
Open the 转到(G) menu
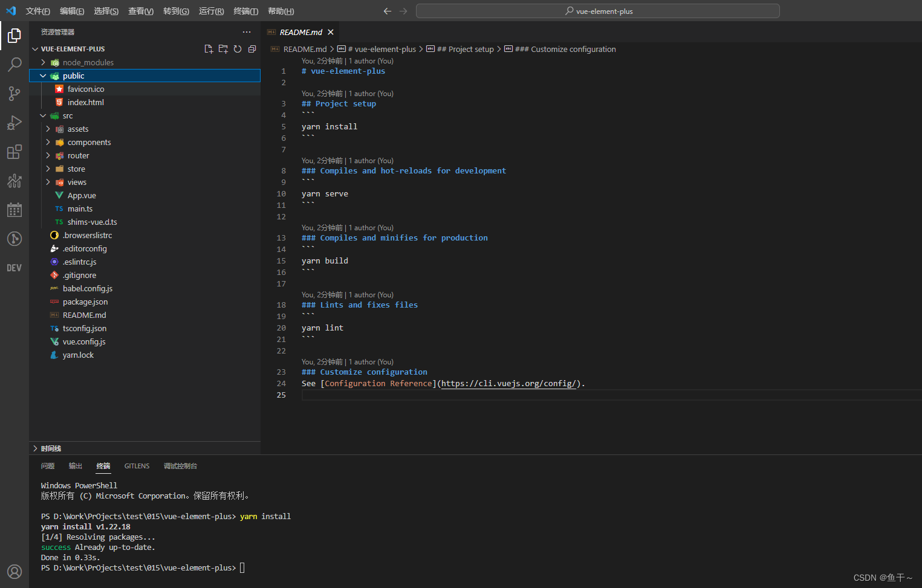[176, 11]
